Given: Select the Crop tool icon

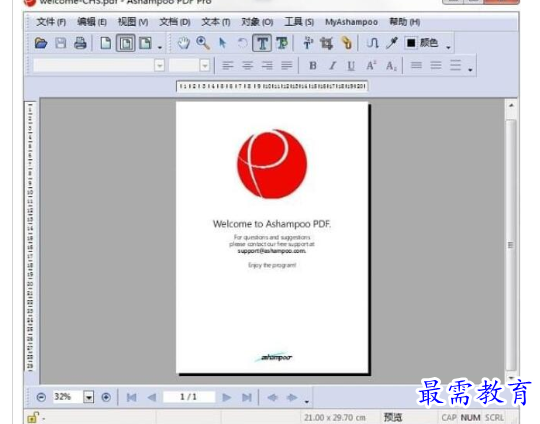Looking at the screenshot, I should [x=326, y=43].
